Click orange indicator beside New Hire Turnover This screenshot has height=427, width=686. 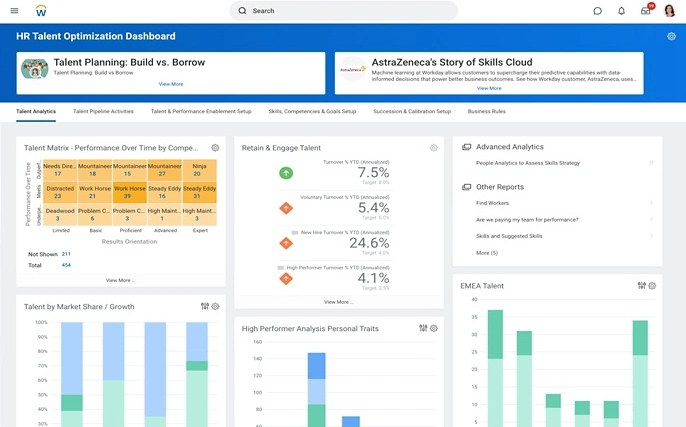pyautogui.click(x=286, y=243)
